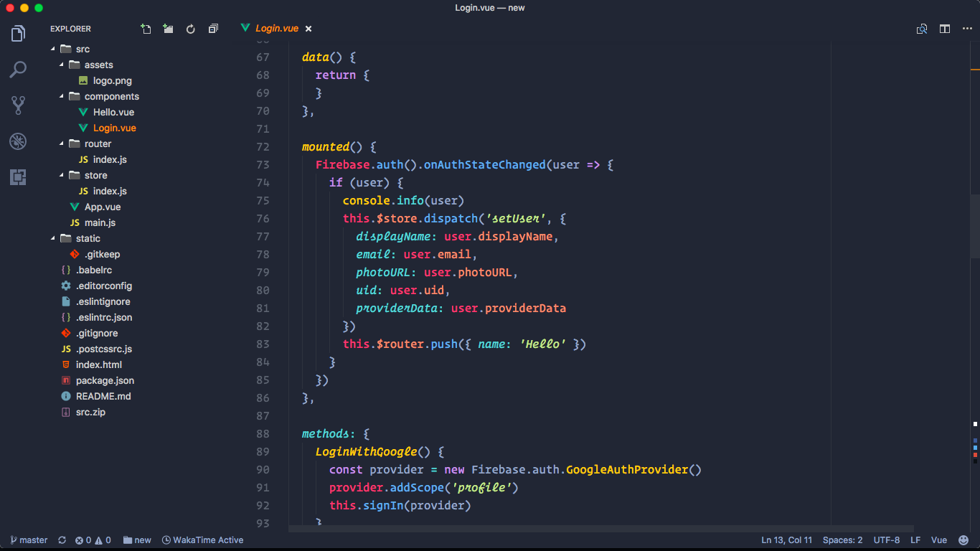Open the .babelrc file
The height and width of the screenshot is (551, 980).
[94, 270]
